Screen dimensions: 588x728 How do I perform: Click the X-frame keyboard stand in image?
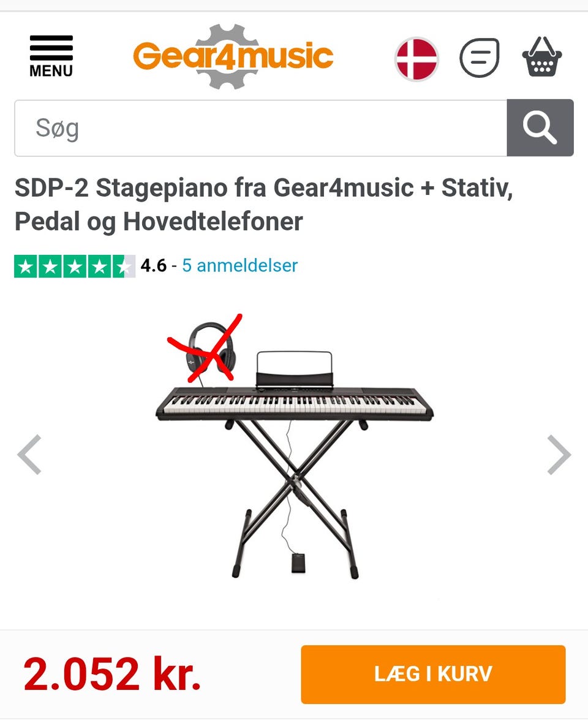pos(295,498)
